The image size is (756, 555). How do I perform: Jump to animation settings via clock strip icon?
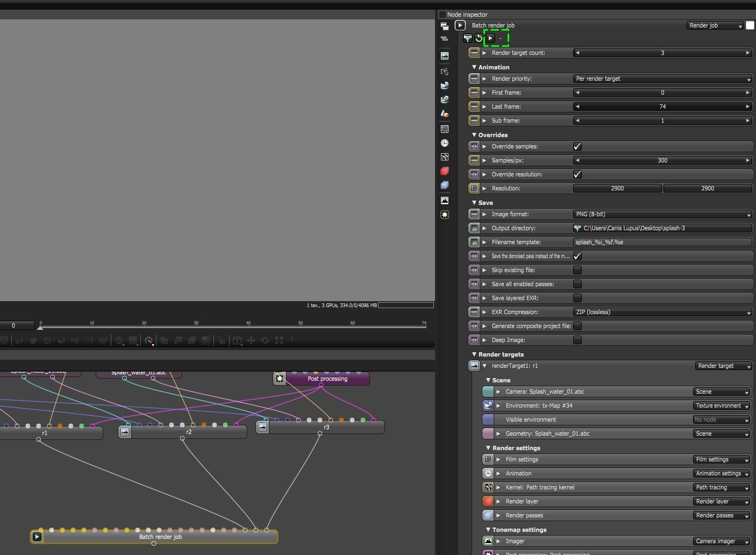pyautogui.click(x=445, y=143)
